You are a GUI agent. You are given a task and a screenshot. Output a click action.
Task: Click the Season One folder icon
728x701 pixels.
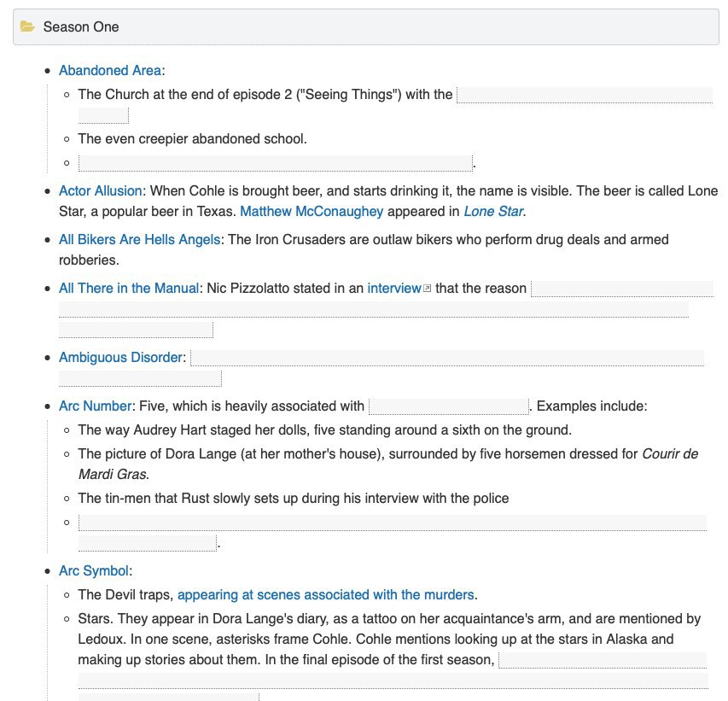click(28, 26)
